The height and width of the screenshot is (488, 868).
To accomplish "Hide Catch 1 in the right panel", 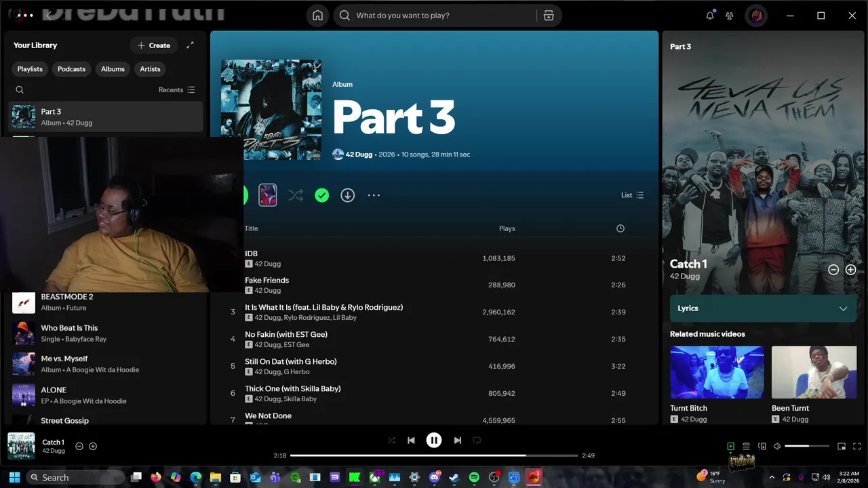I will [833, 270].
